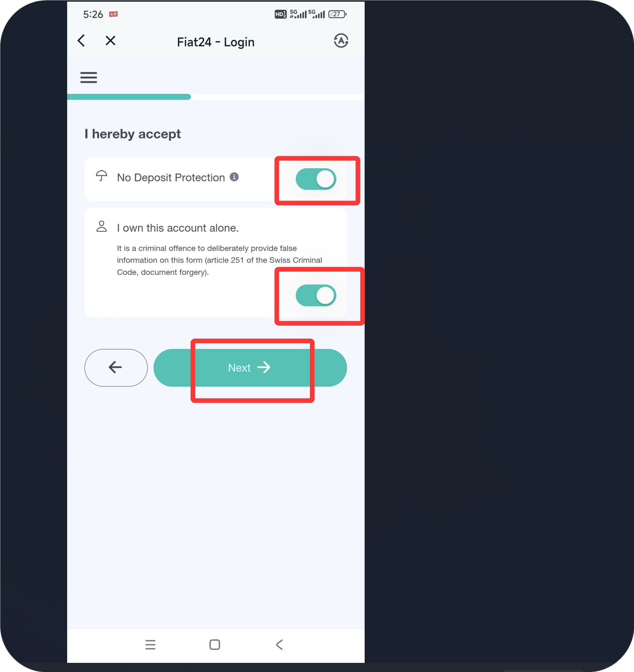Toggle the own account alone switch

[316, 295]
